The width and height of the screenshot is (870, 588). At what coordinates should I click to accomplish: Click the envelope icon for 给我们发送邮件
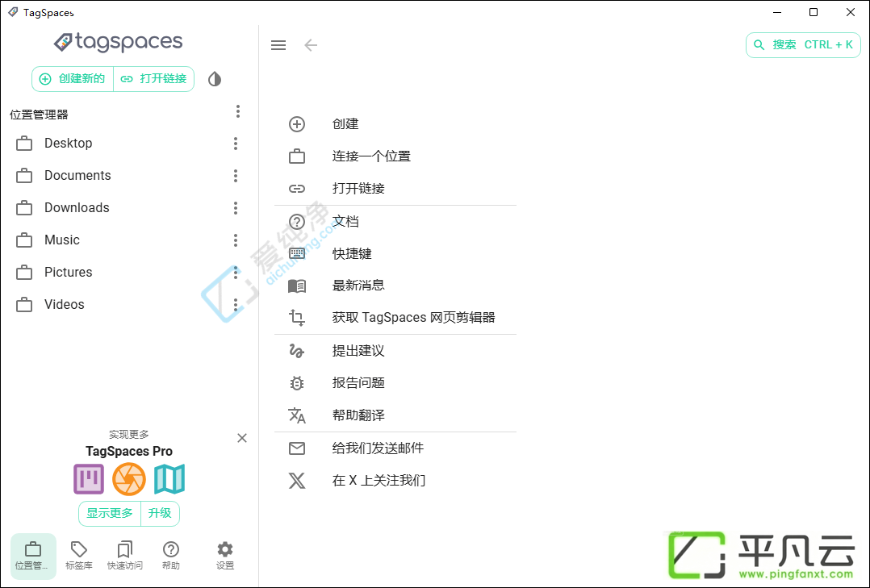[297, 448]
